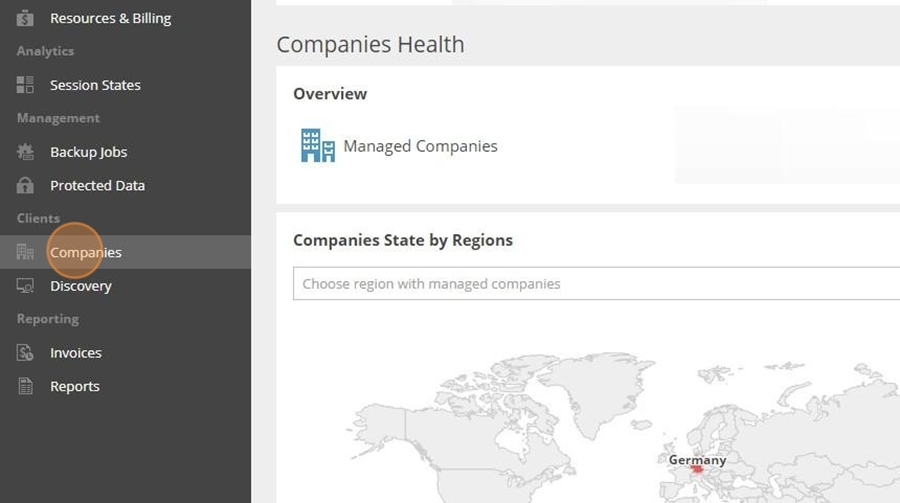
Task: Open the Invoices reporting page
Action: 125,353
